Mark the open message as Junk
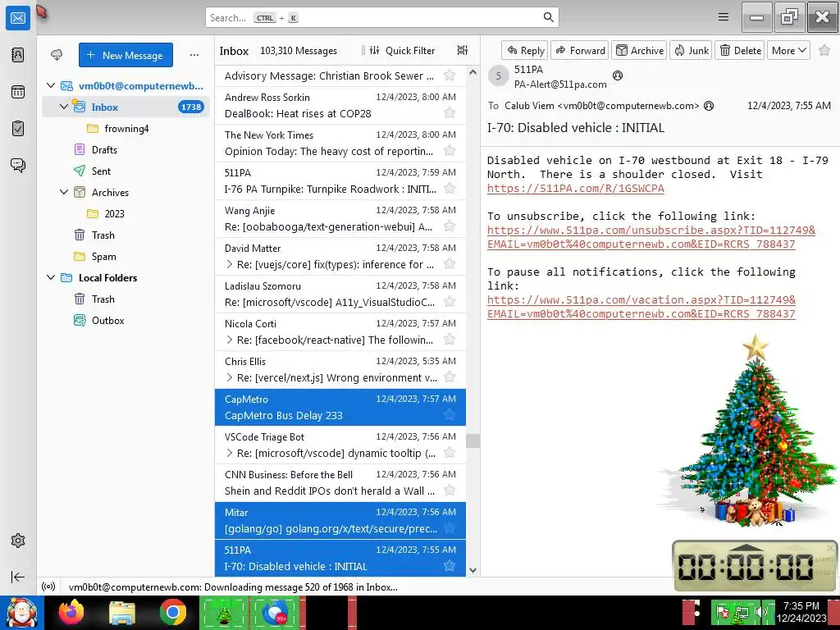This screenshot has width=840, height=630. pyautogui.click(x=691, y=50)
